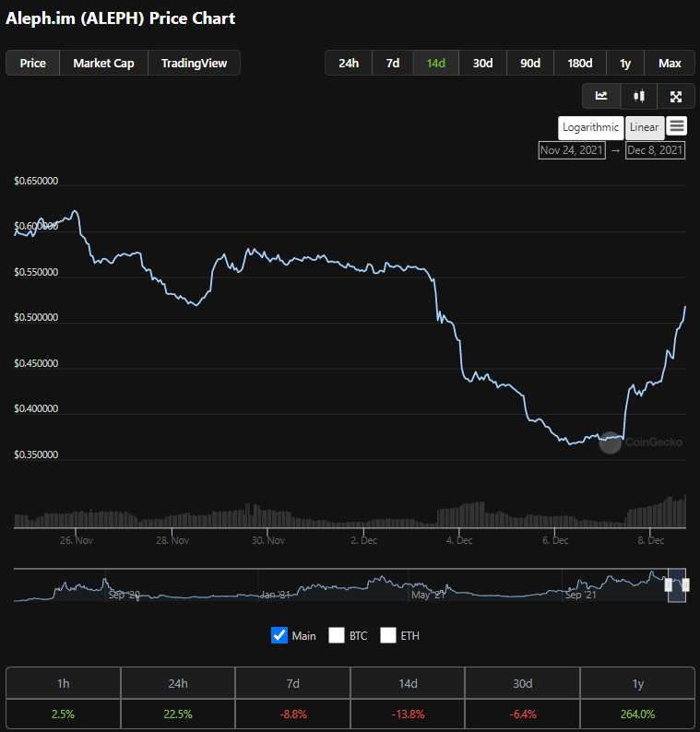
Task: Edit the Dec 8, 2021 end date
Action: pos(655,150)
